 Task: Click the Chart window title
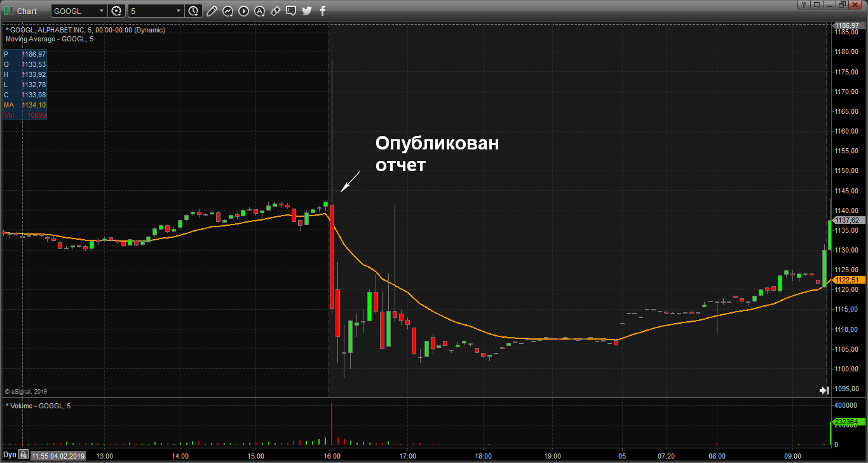(x=27, y=11)
